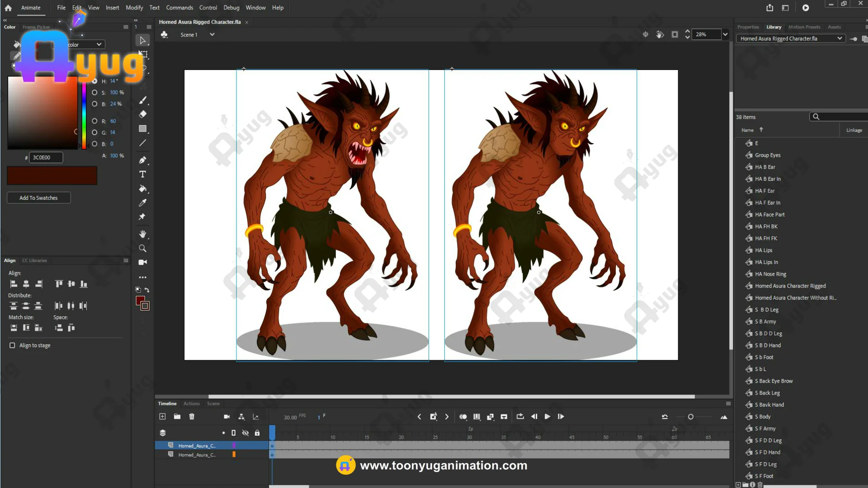
Task: Expand the Scene 1 dropdown
Action: (212, 35)
